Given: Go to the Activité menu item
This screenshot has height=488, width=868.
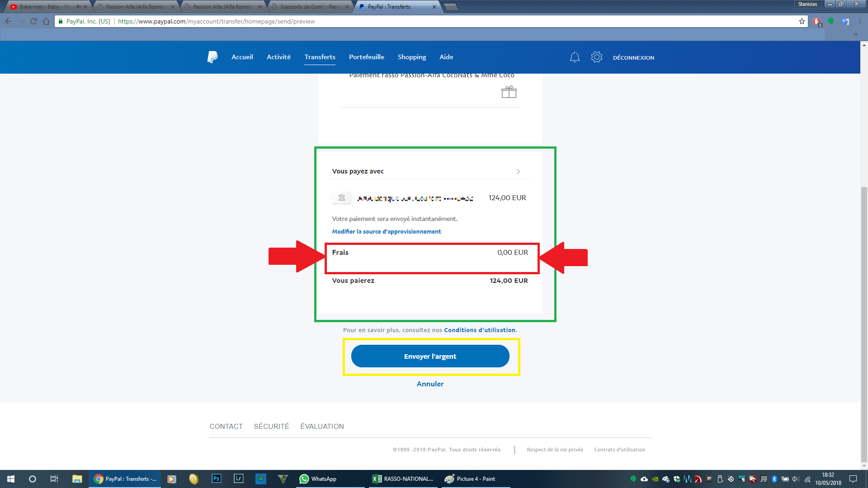Looking at the screenshot, I should [278, 57].
